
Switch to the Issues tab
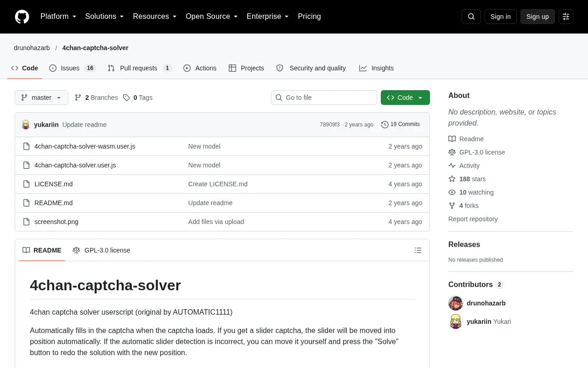click(72, 68)
